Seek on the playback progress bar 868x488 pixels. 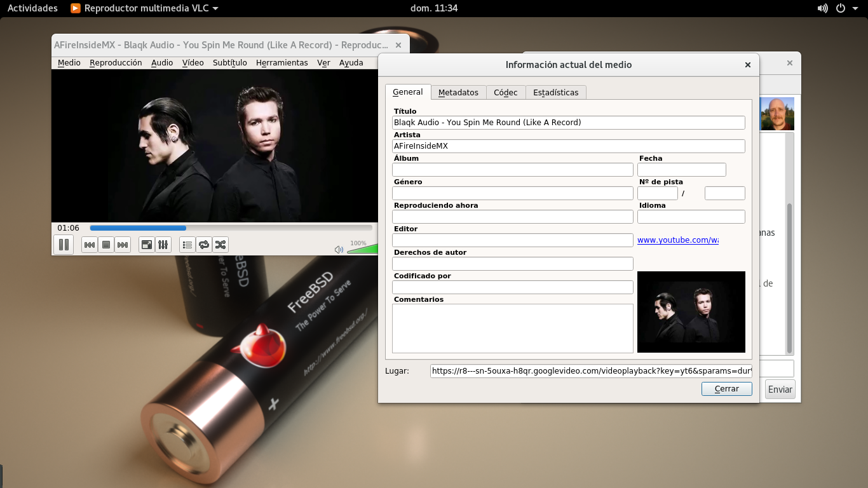pyautogui.click(x=231, y=227)
